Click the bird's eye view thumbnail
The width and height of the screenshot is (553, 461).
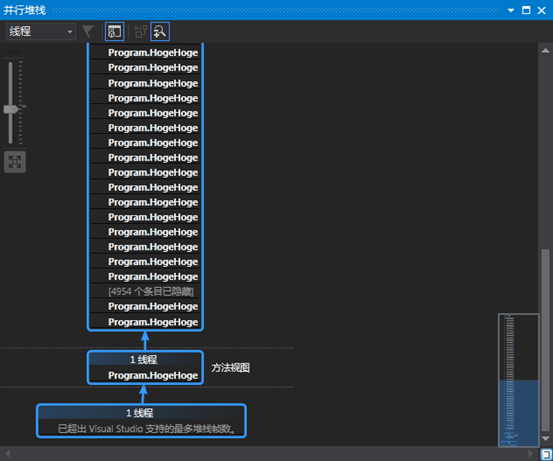518,380
